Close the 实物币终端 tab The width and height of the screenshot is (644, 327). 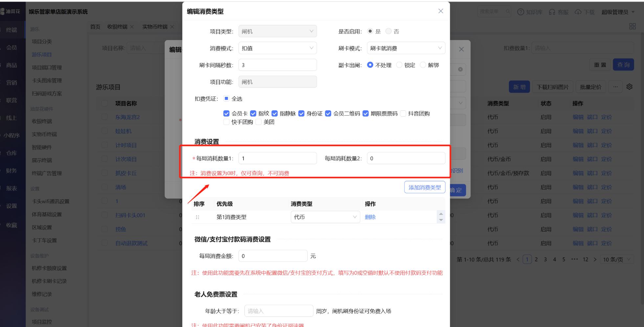(172, 27)
